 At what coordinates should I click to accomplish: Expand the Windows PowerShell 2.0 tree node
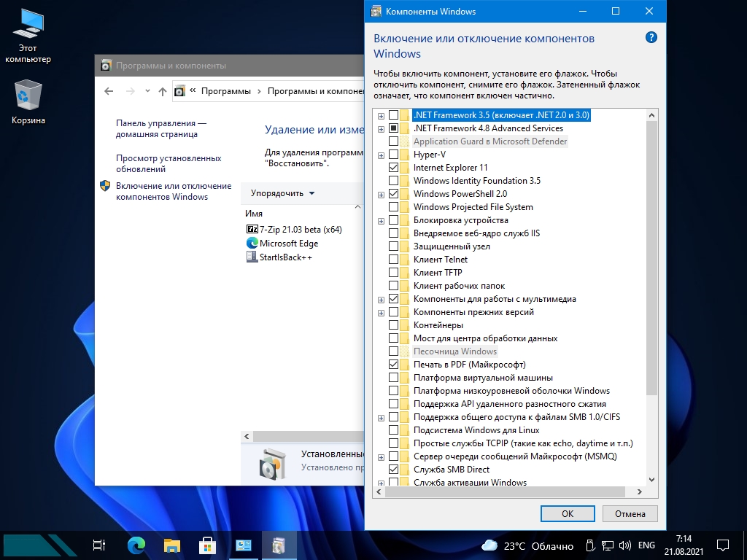[x=381, y=194]
